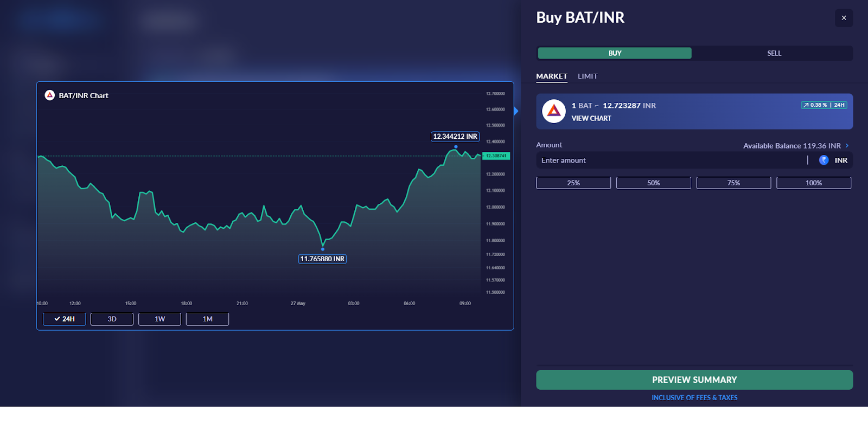Screen dimensions: 868x438
Task: Click the current price tag 12.308741
Action: point(496,156)
